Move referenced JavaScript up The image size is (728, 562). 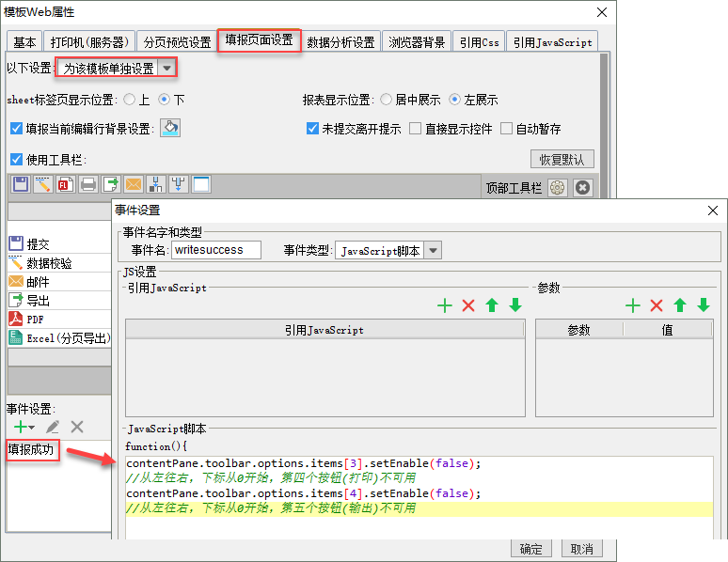click(492, 305)
